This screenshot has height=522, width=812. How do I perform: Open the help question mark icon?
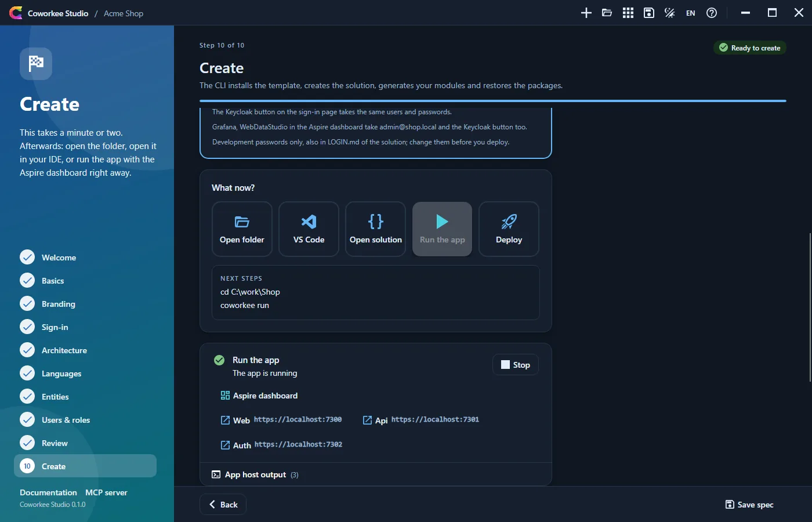tap(712, 13)
